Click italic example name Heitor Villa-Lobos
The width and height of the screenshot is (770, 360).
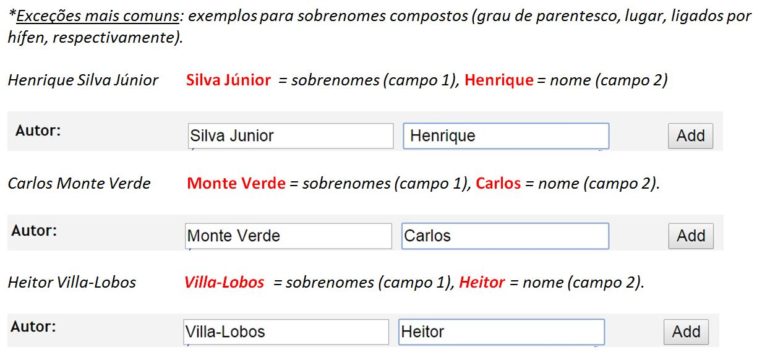coord(72,282)
